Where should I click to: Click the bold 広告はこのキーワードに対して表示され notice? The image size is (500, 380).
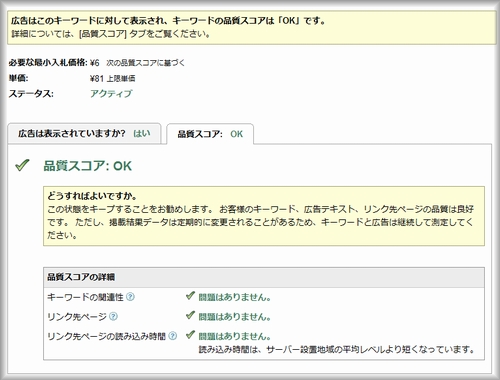[168, 21]
